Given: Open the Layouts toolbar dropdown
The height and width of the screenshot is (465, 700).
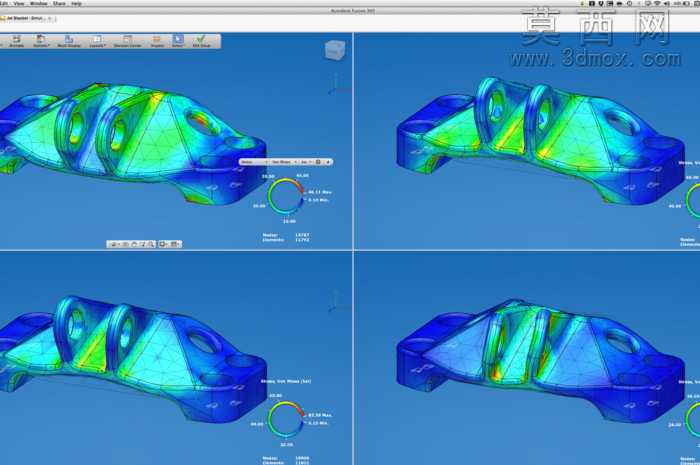Looking at the screenshot, I should point(97,41).
